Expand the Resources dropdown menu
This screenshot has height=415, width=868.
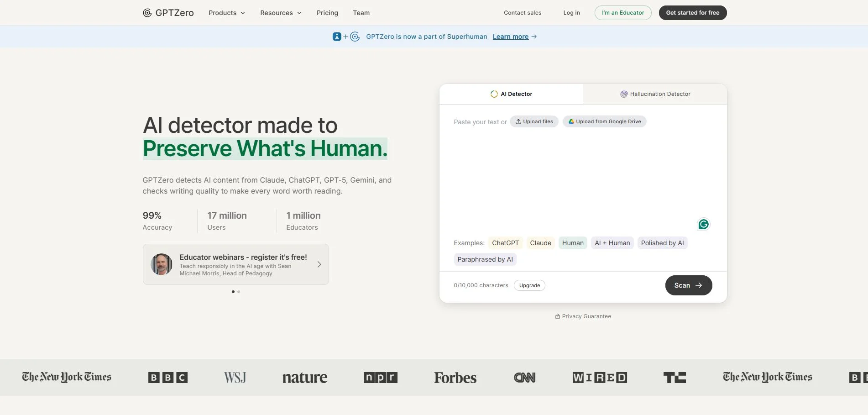(x=281, y=13)
